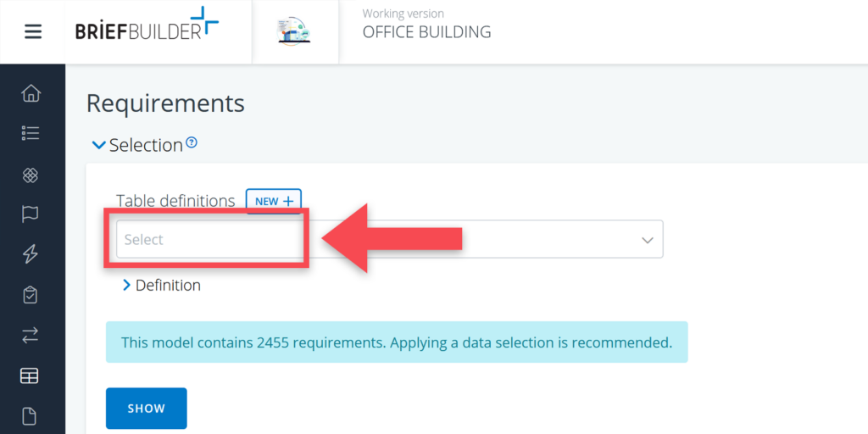Open the hamburger main menu
This screenshot has height=434, width=868.
[32, 31]
